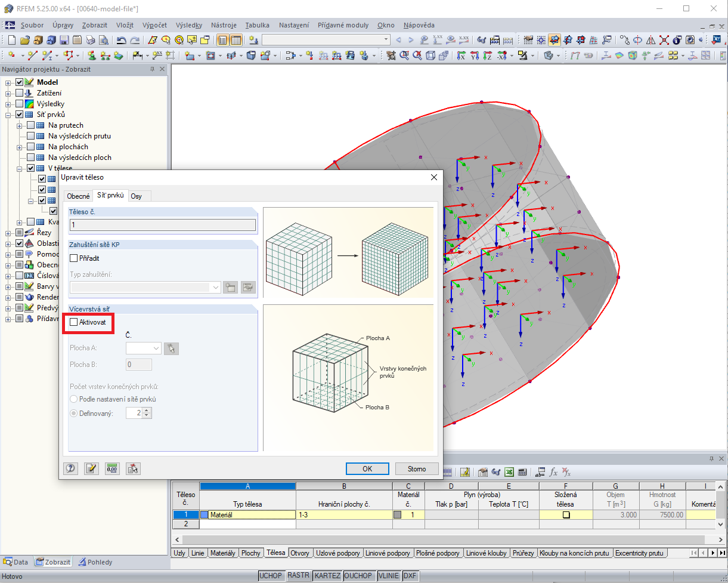Expand the Zatížení tree node
Image resolution: width=728 pixels, height=583 pixels.
8,93
